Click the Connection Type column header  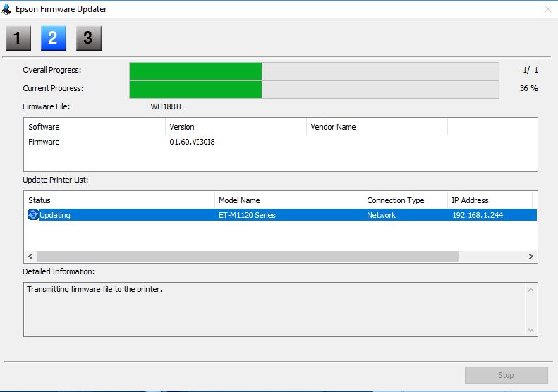point(406,200)
